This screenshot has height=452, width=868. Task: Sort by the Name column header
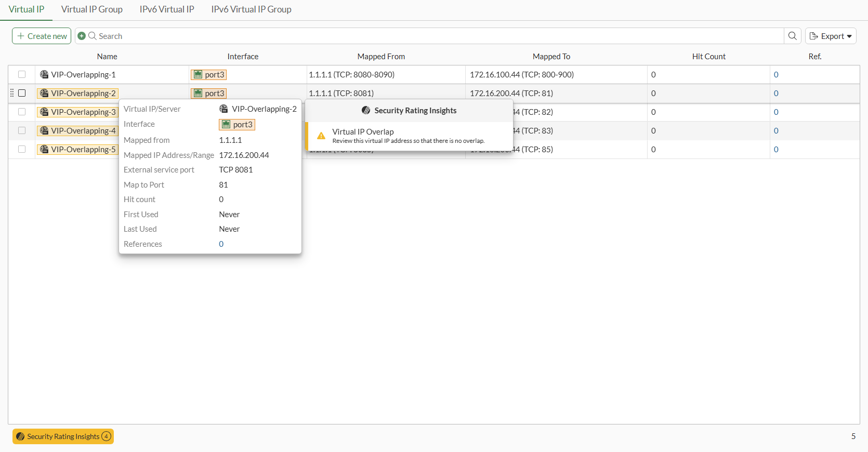pos(107,56)
